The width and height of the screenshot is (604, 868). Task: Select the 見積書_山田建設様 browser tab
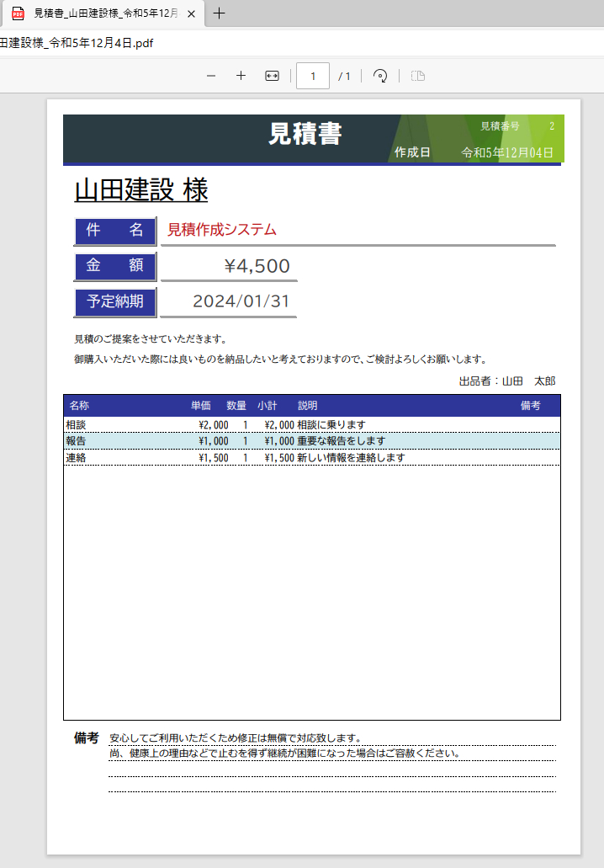103,13
